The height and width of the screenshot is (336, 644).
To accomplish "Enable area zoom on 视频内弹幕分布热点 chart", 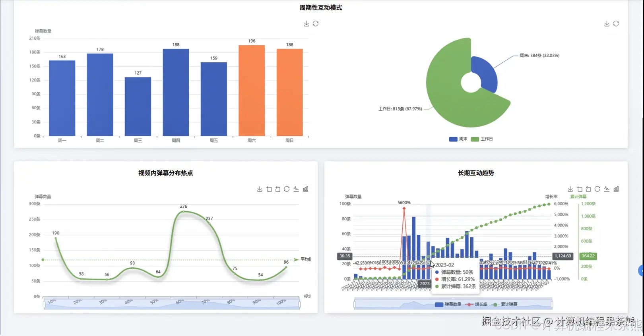I will click(x=269, y=189).
